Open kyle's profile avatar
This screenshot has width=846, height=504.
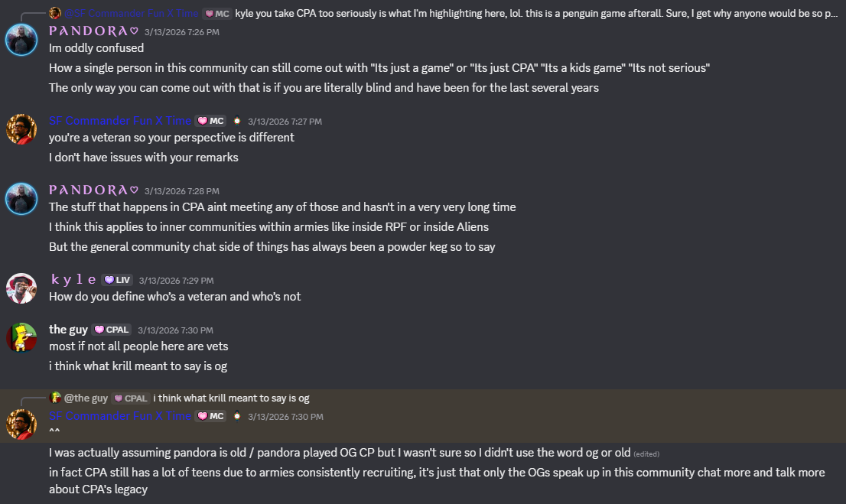(x=21, y=288)
